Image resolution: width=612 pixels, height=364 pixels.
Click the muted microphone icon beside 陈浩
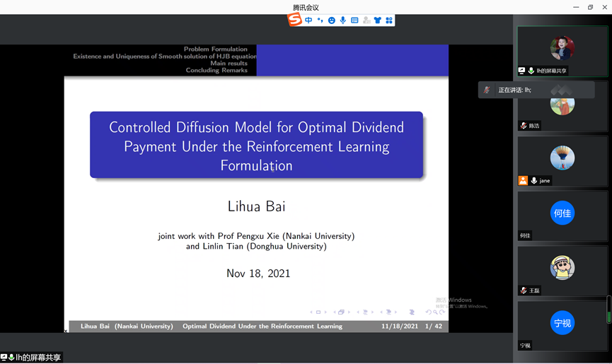click(x=524, y=126)
